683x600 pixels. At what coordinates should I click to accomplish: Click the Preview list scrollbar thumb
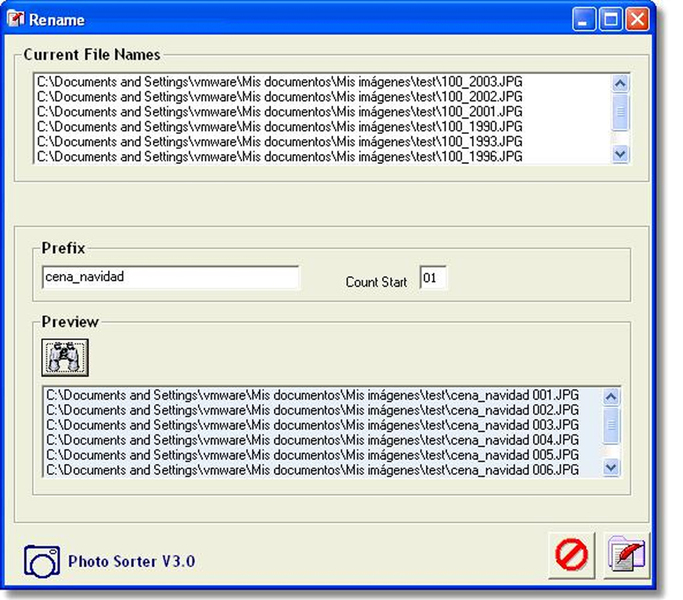pyautogui.click(x=611, y=427)
